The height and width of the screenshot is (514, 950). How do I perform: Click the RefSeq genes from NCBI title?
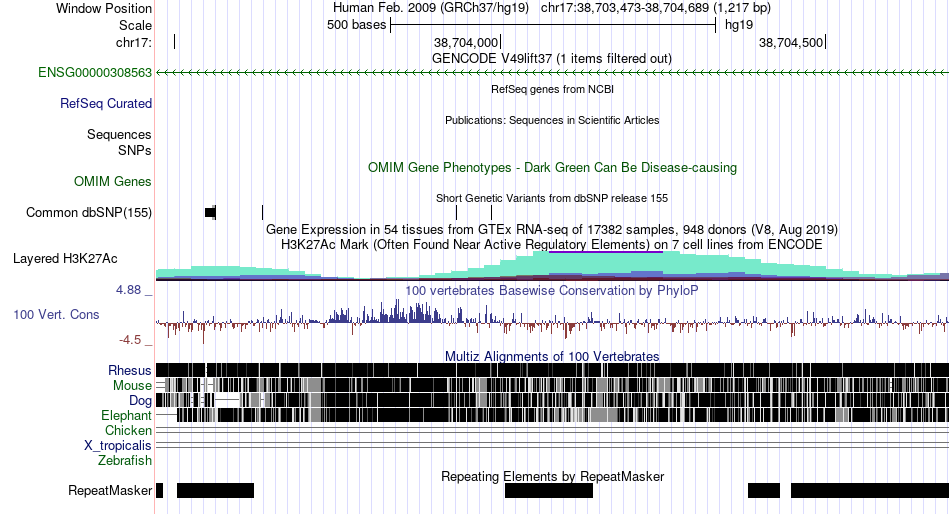pyautogui.click(x=552, y=89)
